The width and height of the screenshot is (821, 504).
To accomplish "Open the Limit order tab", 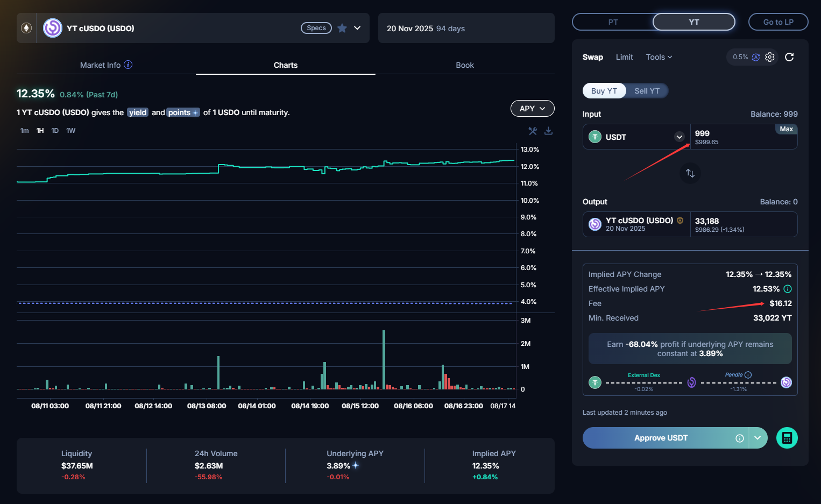I will click(624, 57).
